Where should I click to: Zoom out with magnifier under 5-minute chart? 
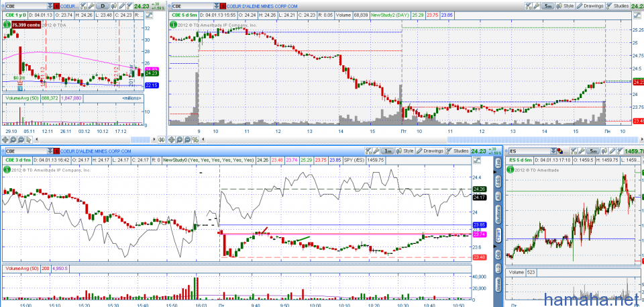pyautogui.click(x=187, y=140)
